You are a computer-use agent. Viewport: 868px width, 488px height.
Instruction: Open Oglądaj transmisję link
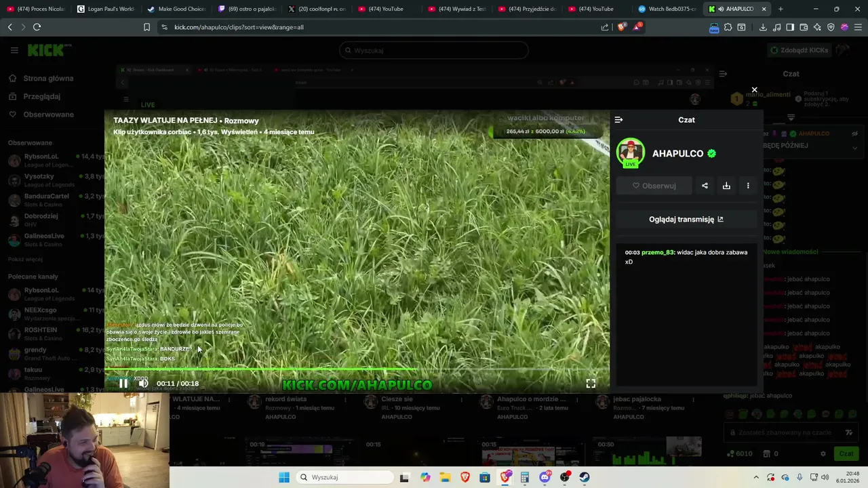click(686, 220)
